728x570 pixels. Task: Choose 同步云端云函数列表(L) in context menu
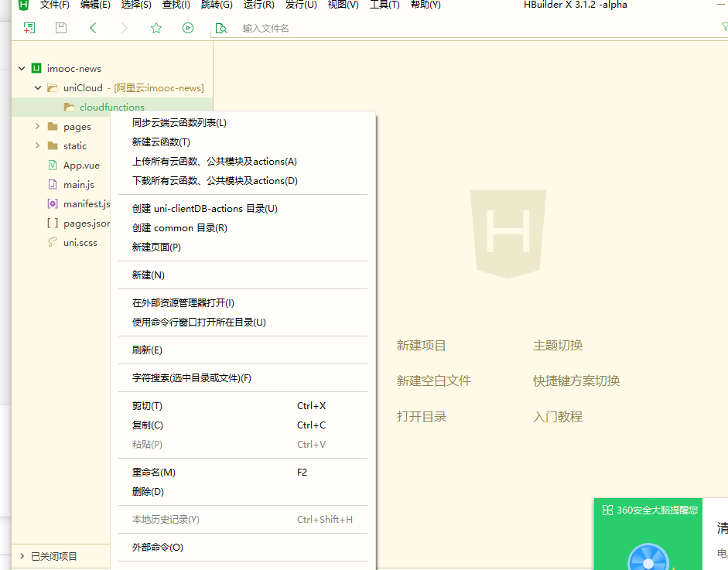(243, 123)
